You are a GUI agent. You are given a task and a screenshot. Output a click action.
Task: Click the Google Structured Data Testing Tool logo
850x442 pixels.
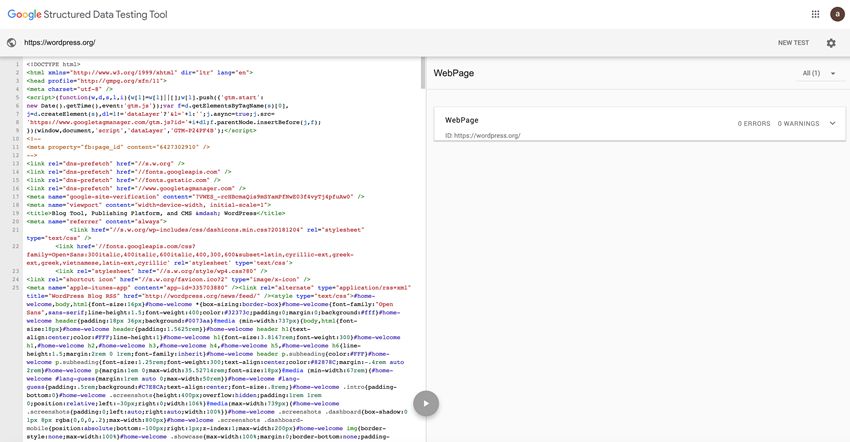point(87,15)
